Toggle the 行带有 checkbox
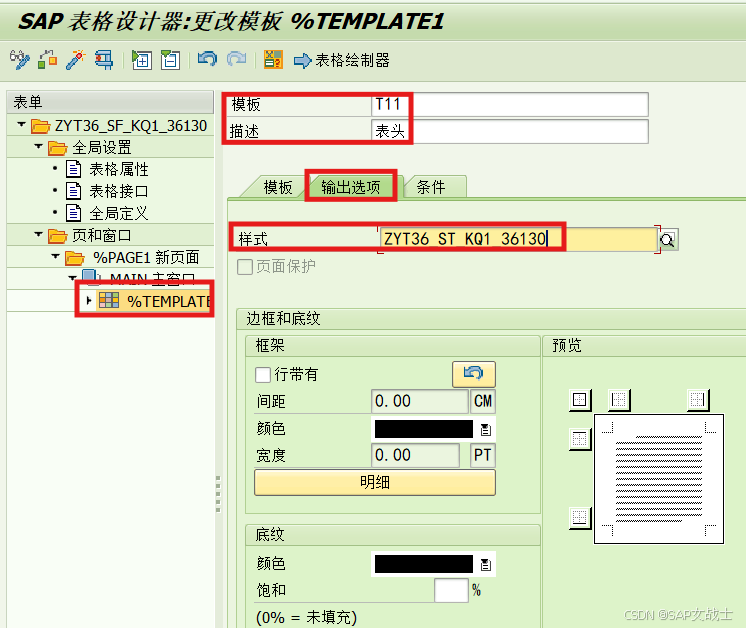The width and height of the screenshot is (746, 628). click(x=263, y=374)
